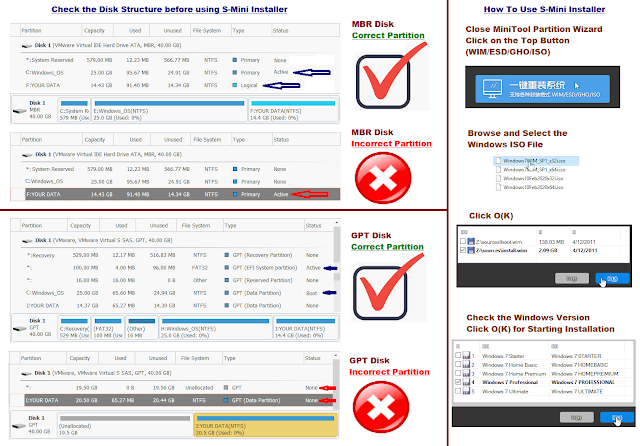Image resolution: width=640 pixels, height=446 pixels.
Task: Click the purple image icon next to Windows 7 Starter
Action: point(466,355)
